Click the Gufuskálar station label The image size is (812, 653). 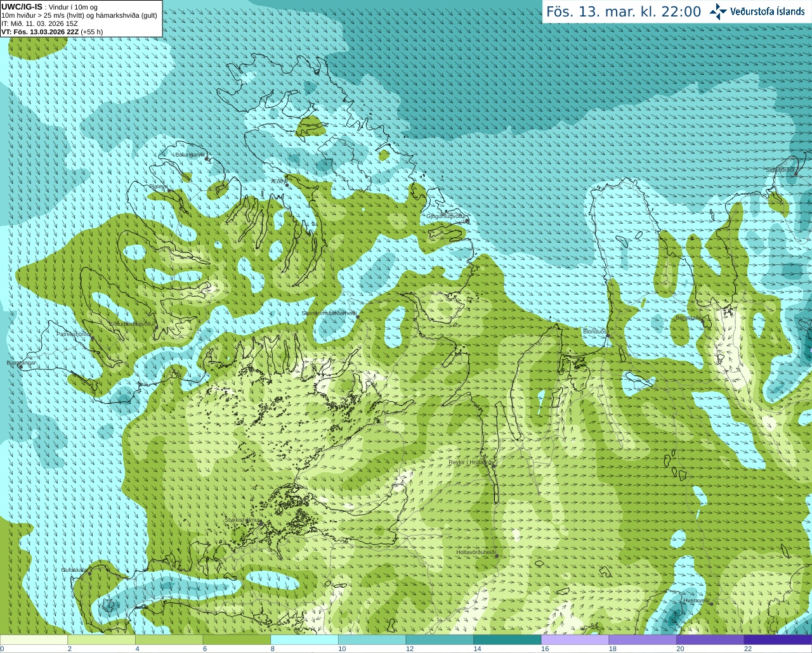(x=74, y=570)
